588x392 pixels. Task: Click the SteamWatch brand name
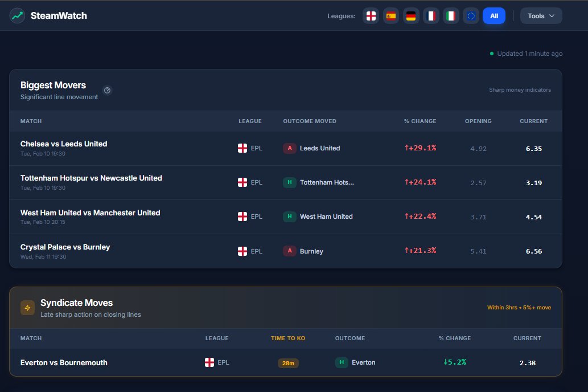click(59, 16)
